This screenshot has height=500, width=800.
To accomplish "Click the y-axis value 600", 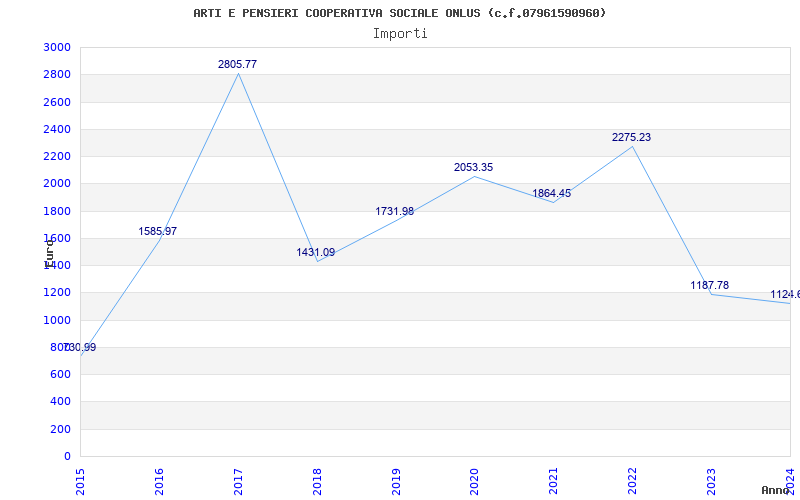I will pos(61,374).
